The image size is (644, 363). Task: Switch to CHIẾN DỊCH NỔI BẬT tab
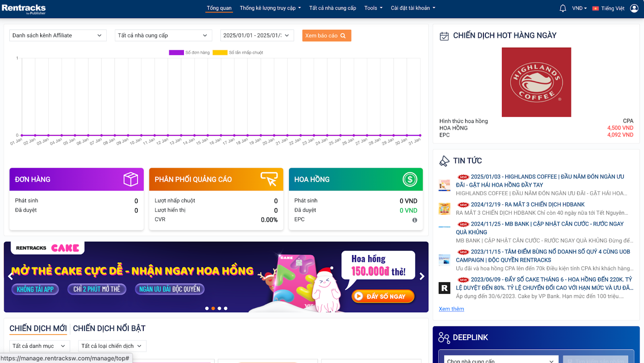pyautogui.click(x=109, y=328)
